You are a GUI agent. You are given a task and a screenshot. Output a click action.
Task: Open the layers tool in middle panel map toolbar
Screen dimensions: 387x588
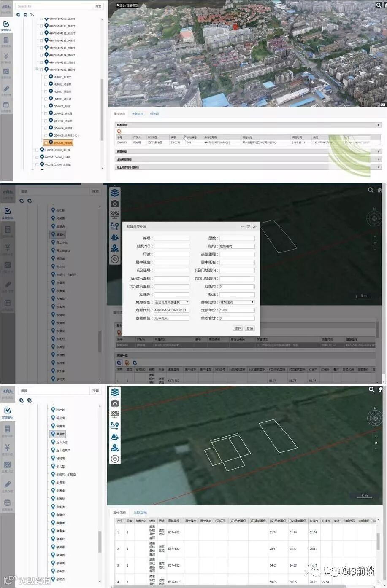tap(115, 193)
